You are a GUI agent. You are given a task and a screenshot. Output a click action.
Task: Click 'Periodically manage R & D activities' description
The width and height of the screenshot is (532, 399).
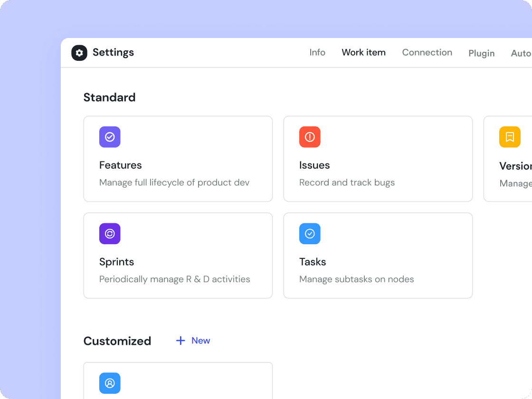174,279
